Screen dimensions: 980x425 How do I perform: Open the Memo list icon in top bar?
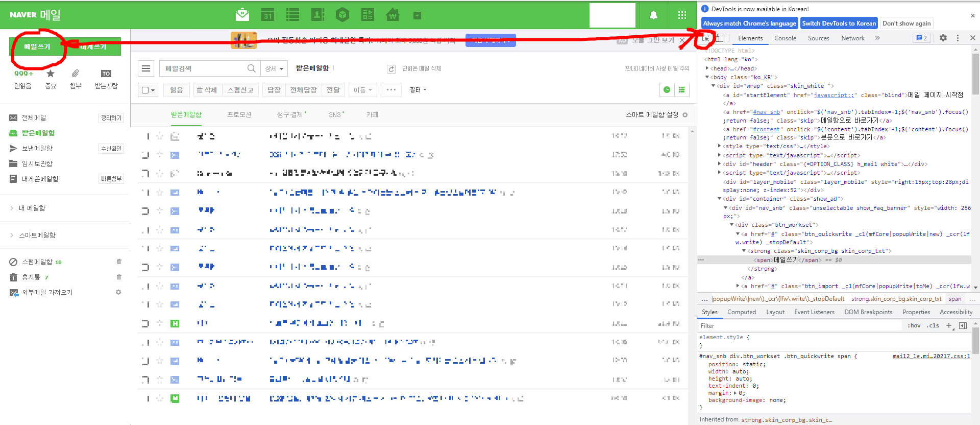pos(292,15)
